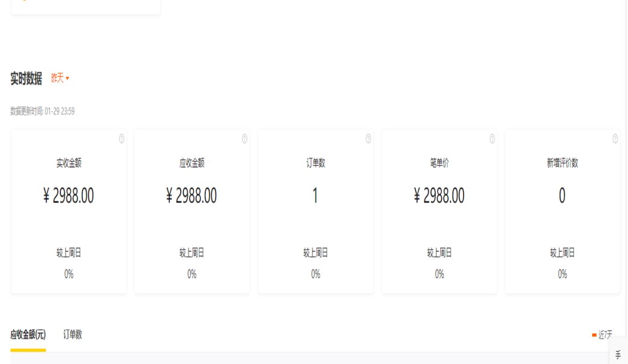
Task: Click the question-mark icon on 笔单价 card
Action: (492, 139)
